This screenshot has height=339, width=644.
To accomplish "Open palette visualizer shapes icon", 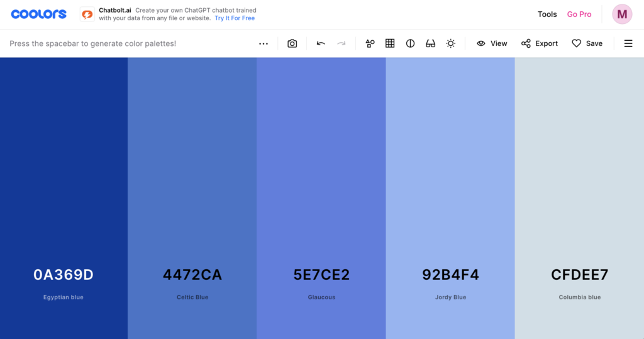I will click(370, 43).
